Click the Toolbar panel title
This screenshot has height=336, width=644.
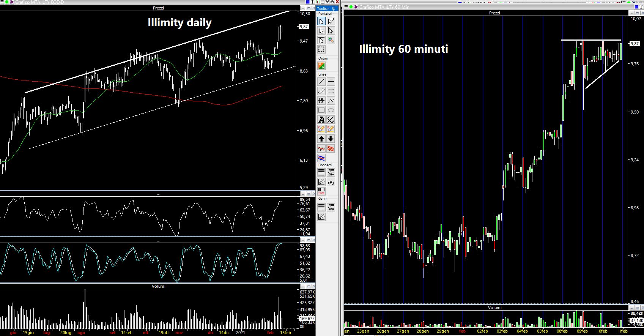coord(323,8)
